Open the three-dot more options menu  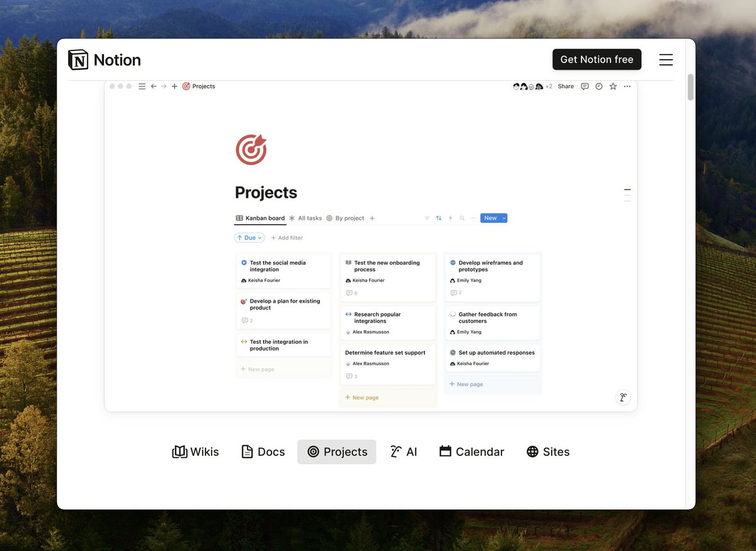tap(627, 86)
